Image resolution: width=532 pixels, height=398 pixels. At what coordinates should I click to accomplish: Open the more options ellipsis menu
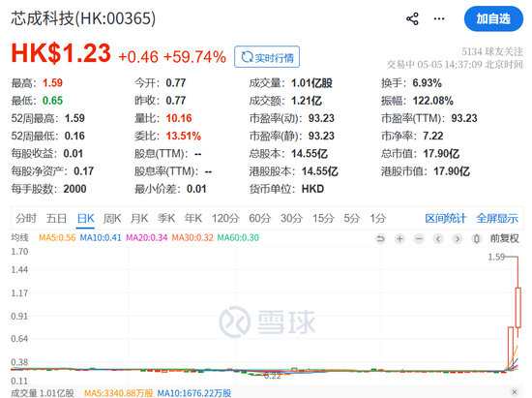click(439, 18)
